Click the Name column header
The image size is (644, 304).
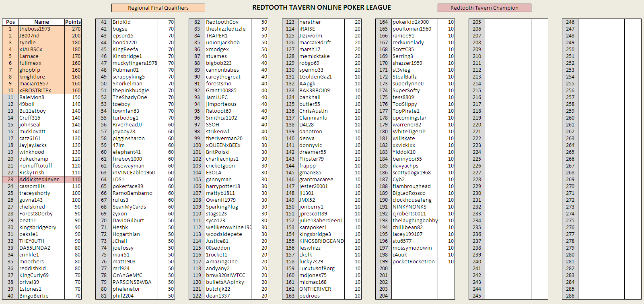[x=41, y=22]
